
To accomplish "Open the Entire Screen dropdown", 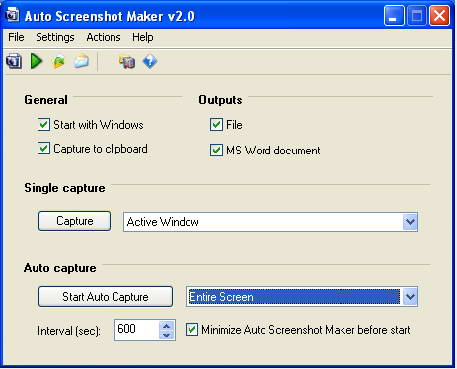I will [x=410, y=297].
